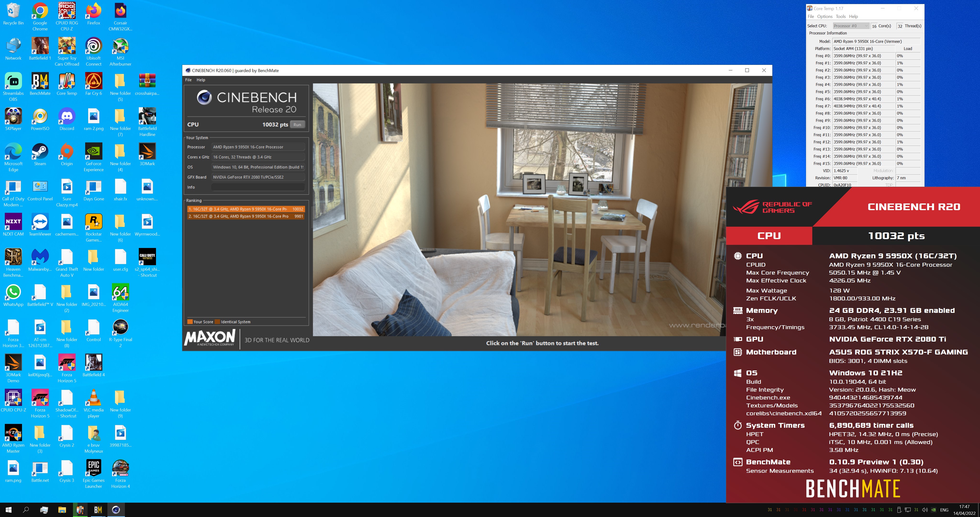Open File Explorer from taskbar
980x517 pixels.
coord(62,510)
